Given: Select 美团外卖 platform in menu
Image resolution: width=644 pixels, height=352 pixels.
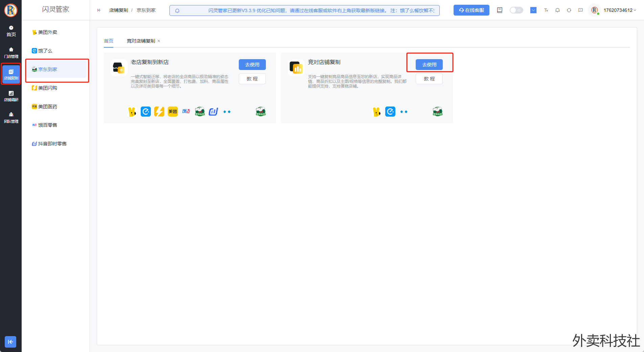Looking at the screenshot, I should pyautogui.click(x=55, y=32).
